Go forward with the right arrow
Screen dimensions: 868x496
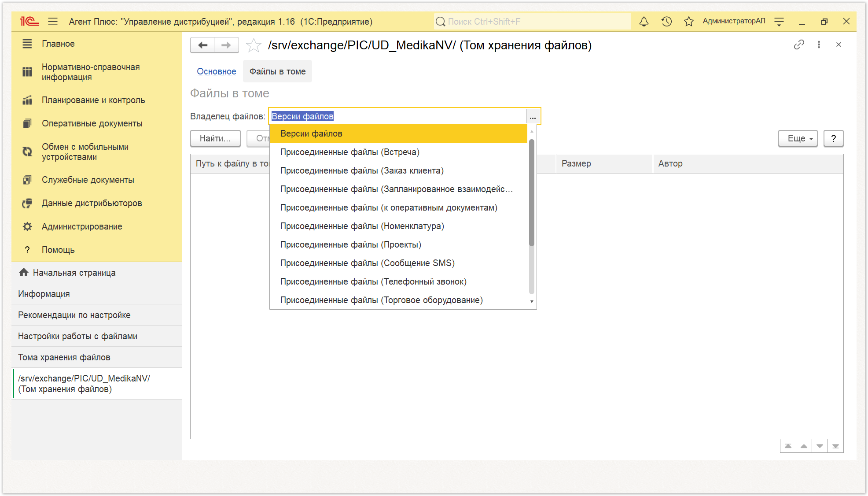[x=226, y=45]
